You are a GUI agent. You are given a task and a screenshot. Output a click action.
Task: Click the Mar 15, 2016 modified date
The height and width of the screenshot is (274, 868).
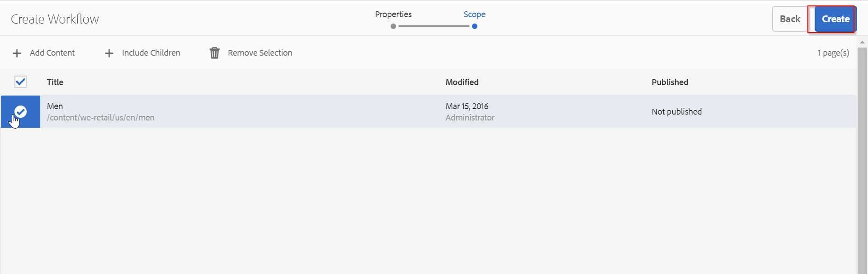pos(467,106)
